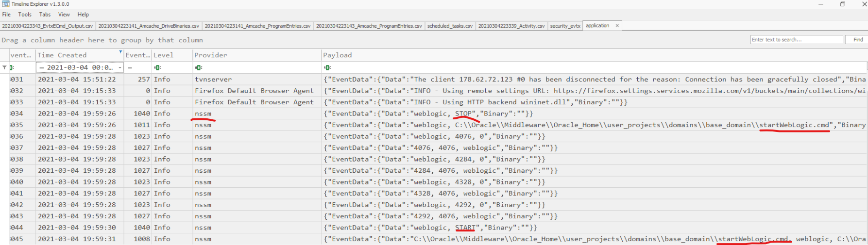The height and width of the screenshot is (245, 868).
Task: Open the Tabs menu
Action: pos(45,15)
